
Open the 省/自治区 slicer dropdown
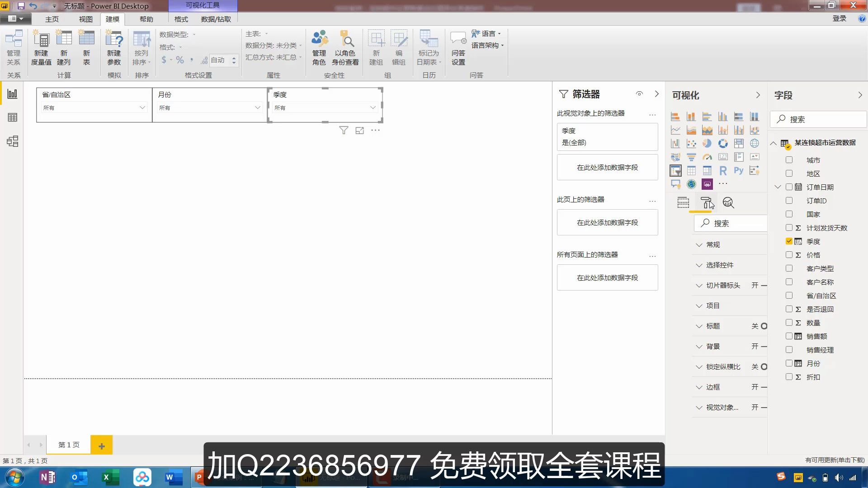click(x=142, y=108)
